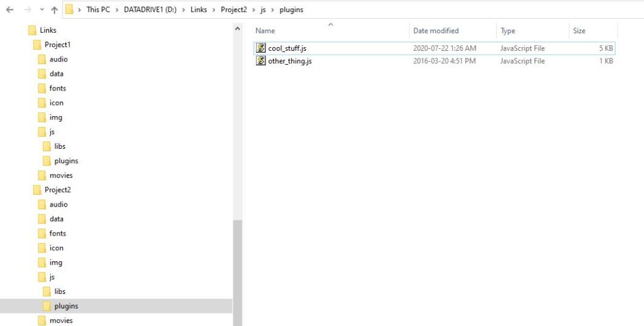Open the fonts folder under Project1
The width and height of the screenshot is (644, 326).
tap(58, 88)
